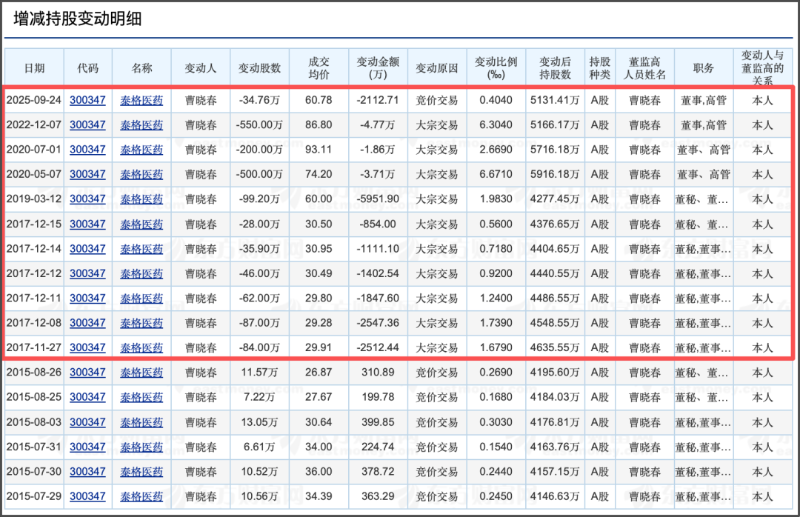
Task: Open 泰格医药 link in the 2015-08-25 row
Action: pyautogui.click(x=142, y=397)
